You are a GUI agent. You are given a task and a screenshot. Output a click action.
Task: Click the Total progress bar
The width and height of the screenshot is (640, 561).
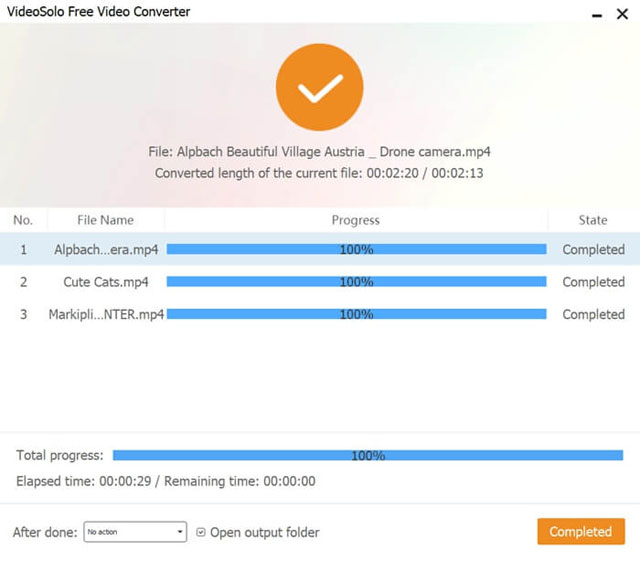coord(368,455)
